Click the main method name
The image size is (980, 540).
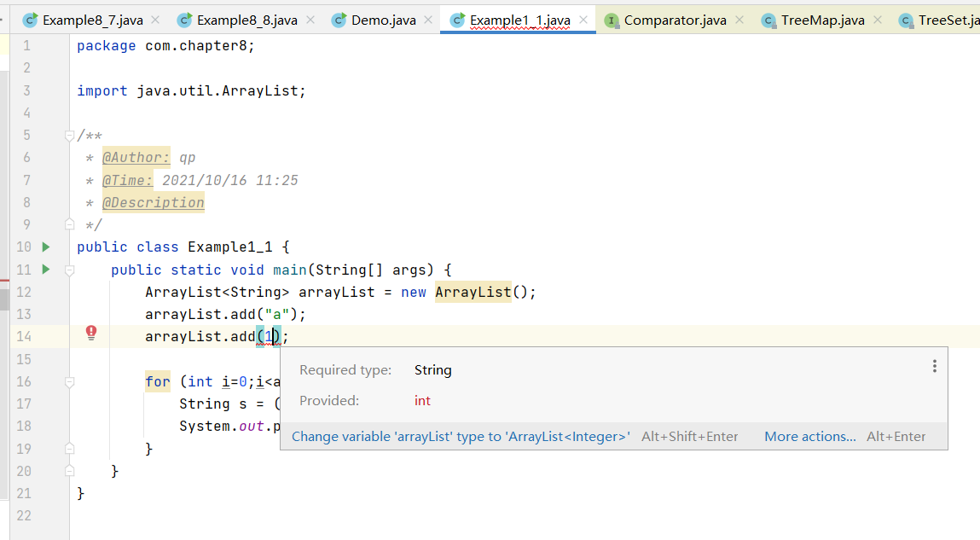coord(289,270)
